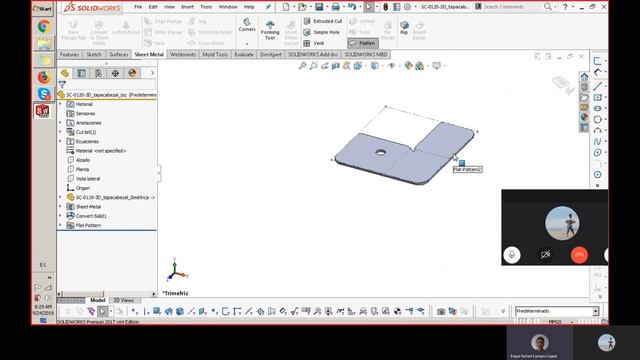Click the Extruded Cut tool
This screenshot has width=640, height=360.
click(323, 21)
